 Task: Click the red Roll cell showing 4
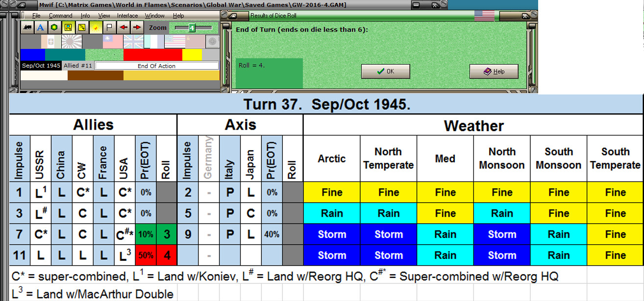coord(167,255)
